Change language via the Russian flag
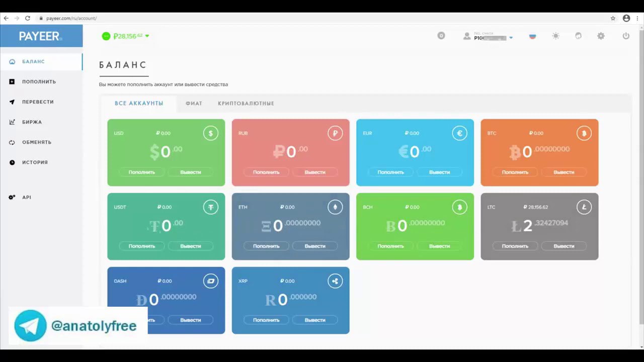This screenshot has height=362, width=644. 532,36
